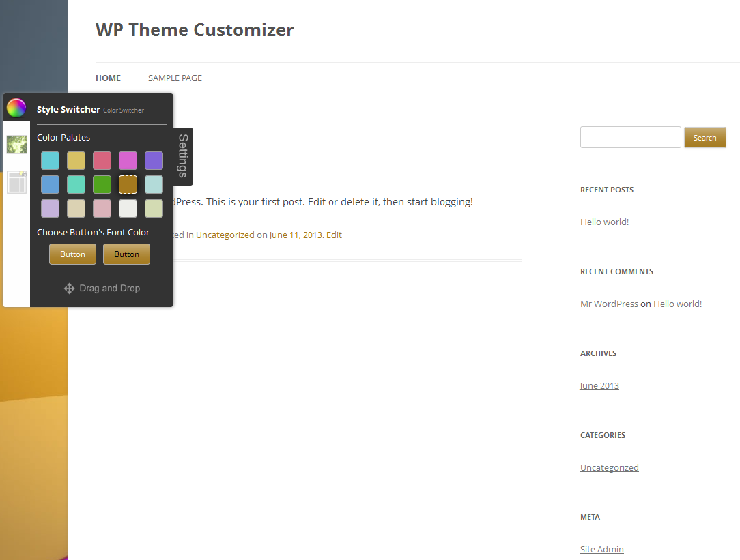Click the Color Palates heading
The image size is (740, 560).
[63, 137]
